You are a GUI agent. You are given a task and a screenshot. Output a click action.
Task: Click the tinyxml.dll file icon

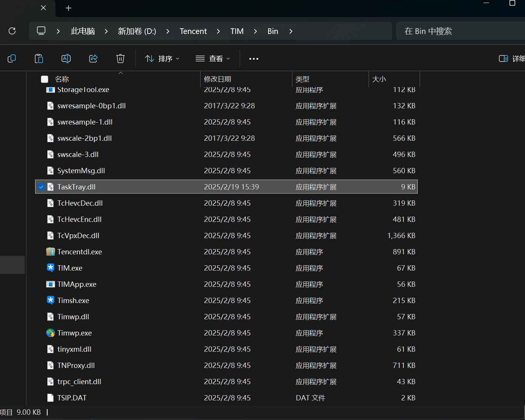click(x=50, y=349)
